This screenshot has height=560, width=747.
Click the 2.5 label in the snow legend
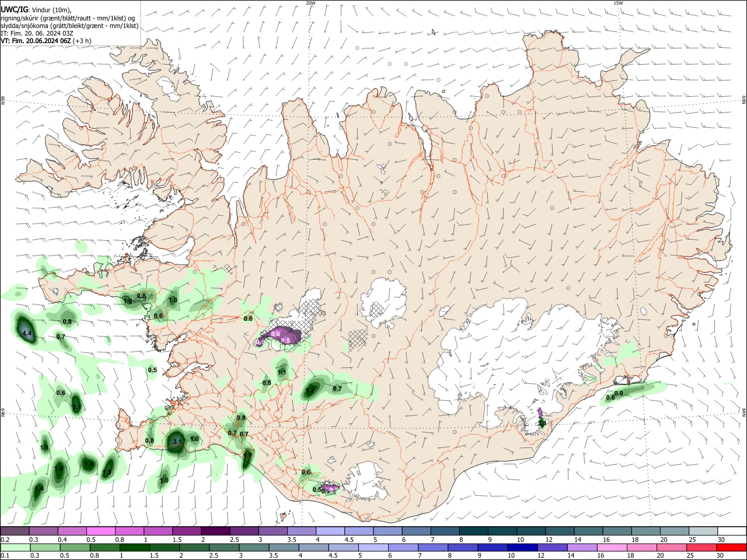click(x=234, y=540)
